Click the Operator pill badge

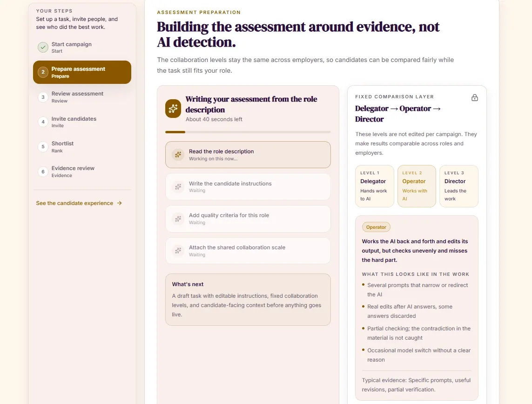click(x=376, y=227)
